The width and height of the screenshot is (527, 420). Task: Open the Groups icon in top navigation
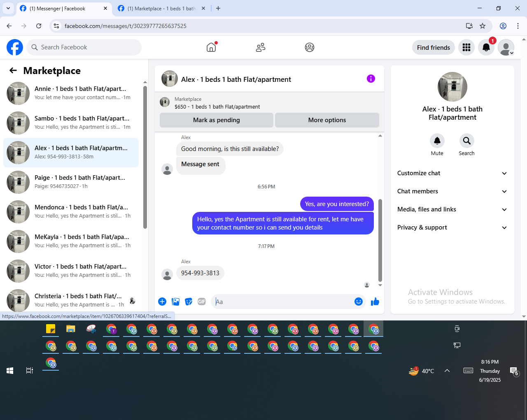310,47
